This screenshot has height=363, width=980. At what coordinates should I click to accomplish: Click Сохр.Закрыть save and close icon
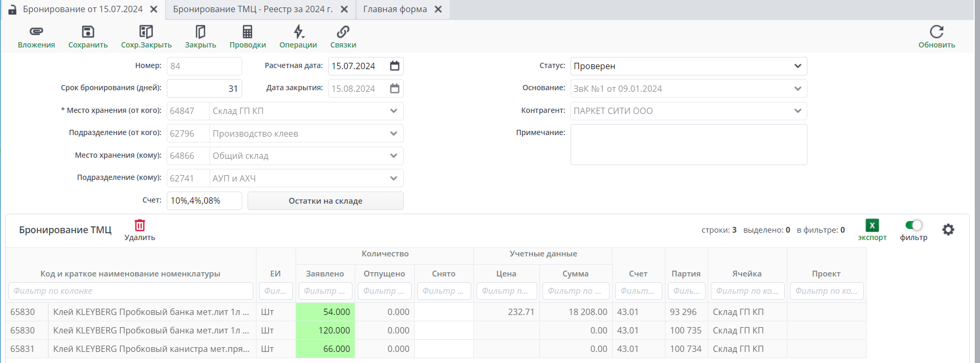point(146,32)
